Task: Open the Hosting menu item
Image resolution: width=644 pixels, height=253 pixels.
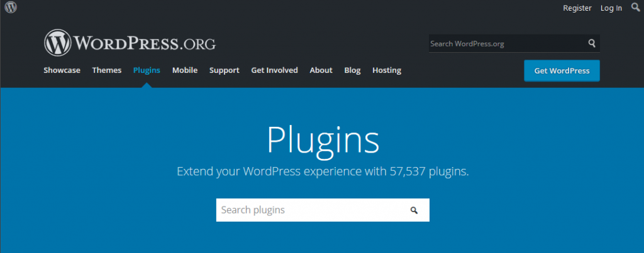Action: [386, 70]
